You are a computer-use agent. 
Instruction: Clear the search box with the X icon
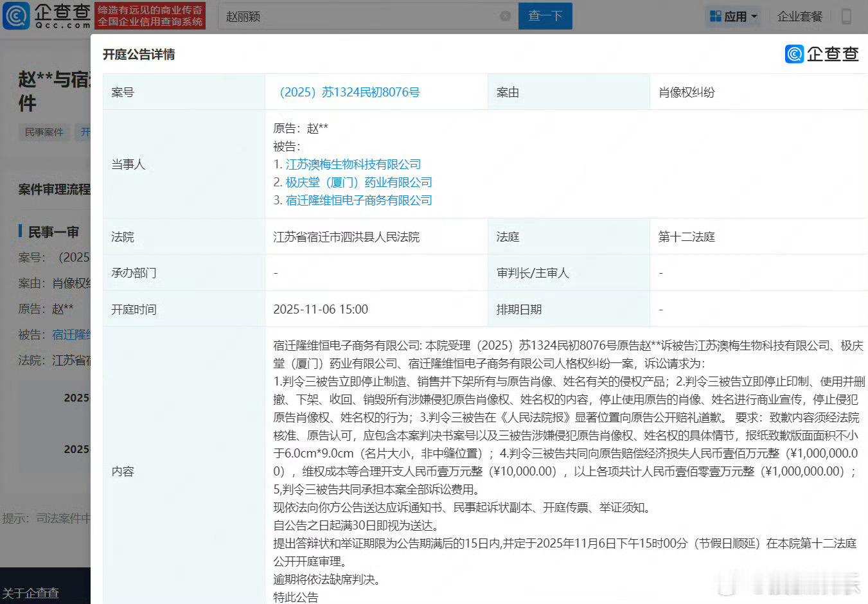[x=506, y=16]
